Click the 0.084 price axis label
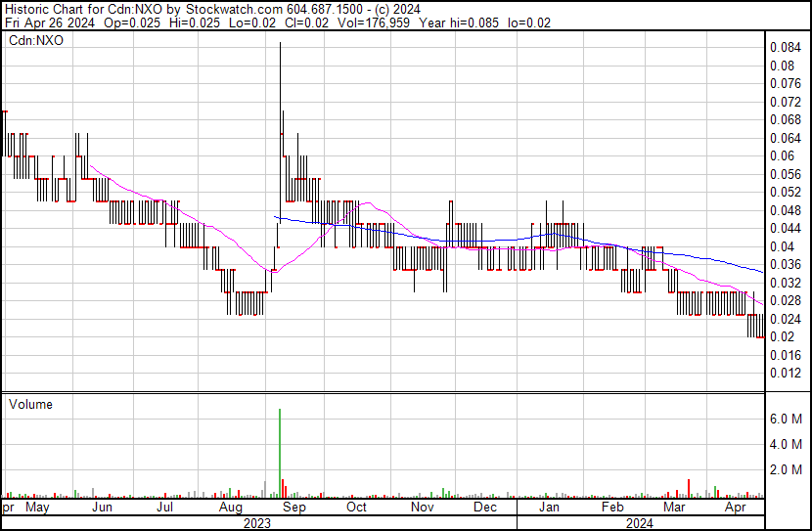The width and height of the screenshot is (812, 531). [785, 48]
